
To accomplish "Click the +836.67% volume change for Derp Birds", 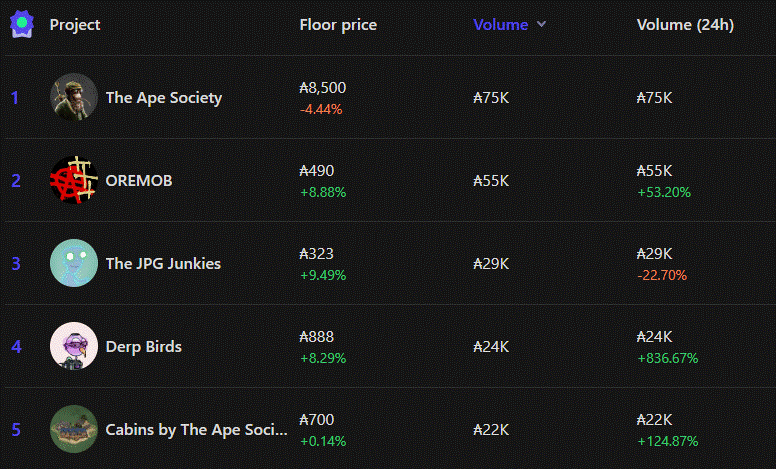I will pos(668,358).
